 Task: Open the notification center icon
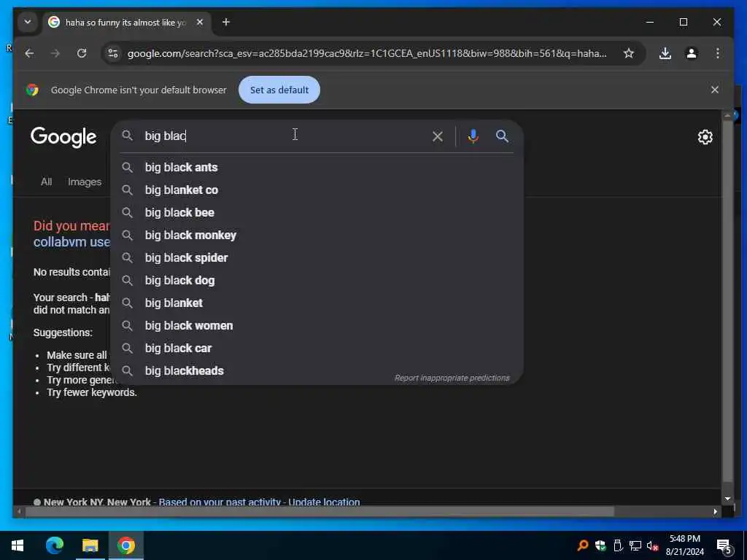[x=724, y=545]
